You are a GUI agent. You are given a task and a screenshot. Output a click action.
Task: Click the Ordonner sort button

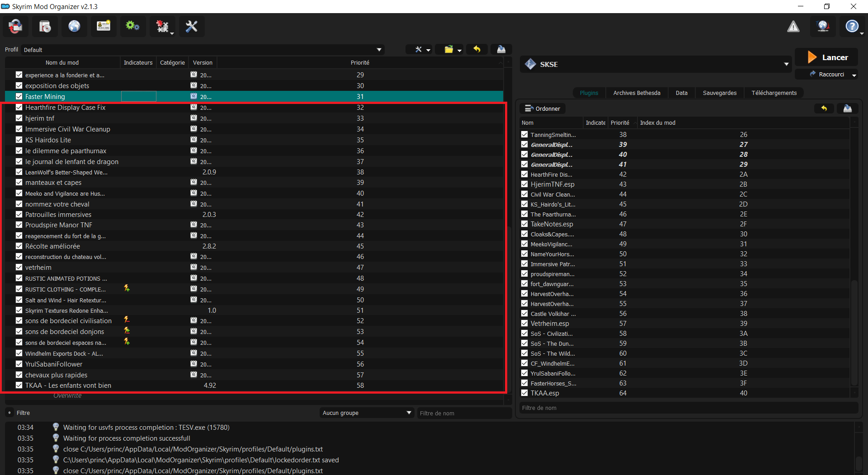click(542, 108)
